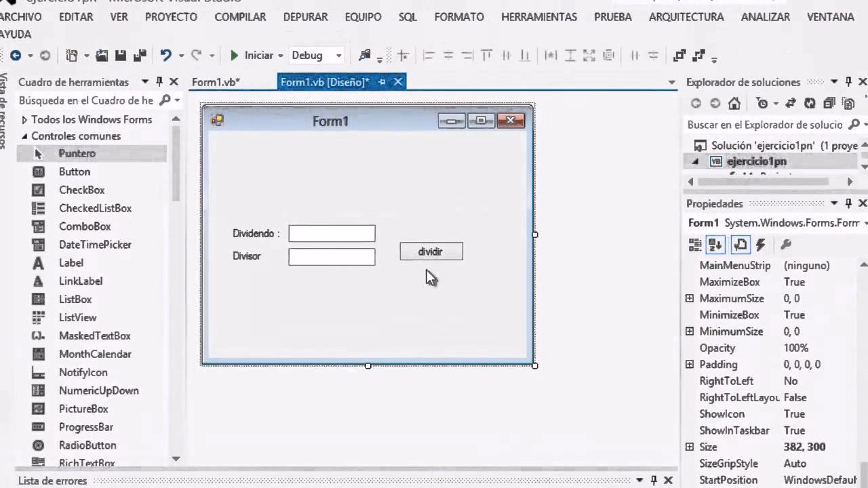Switch to the Form1.vb code tab
The width and height of the screenshot is (868, 488).
[215, 81]
